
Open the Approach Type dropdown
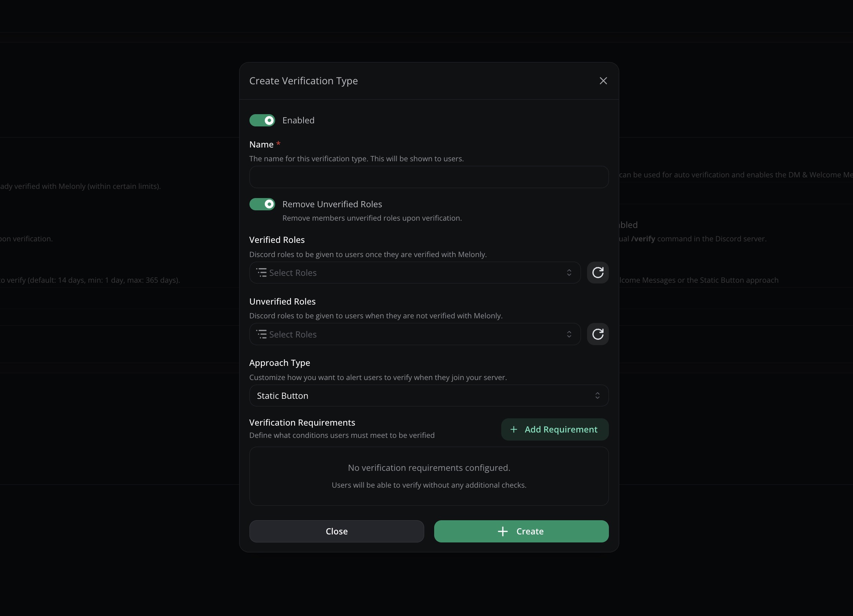[428, 396]
